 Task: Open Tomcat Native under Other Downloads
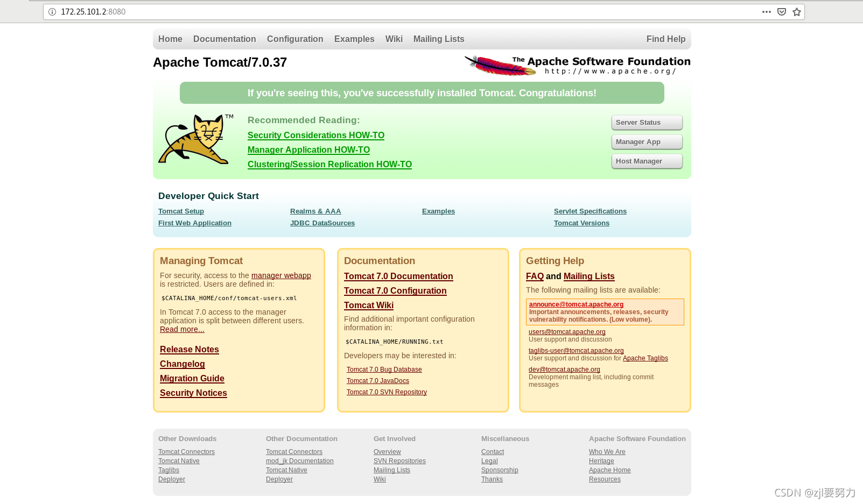click(179, 461)
